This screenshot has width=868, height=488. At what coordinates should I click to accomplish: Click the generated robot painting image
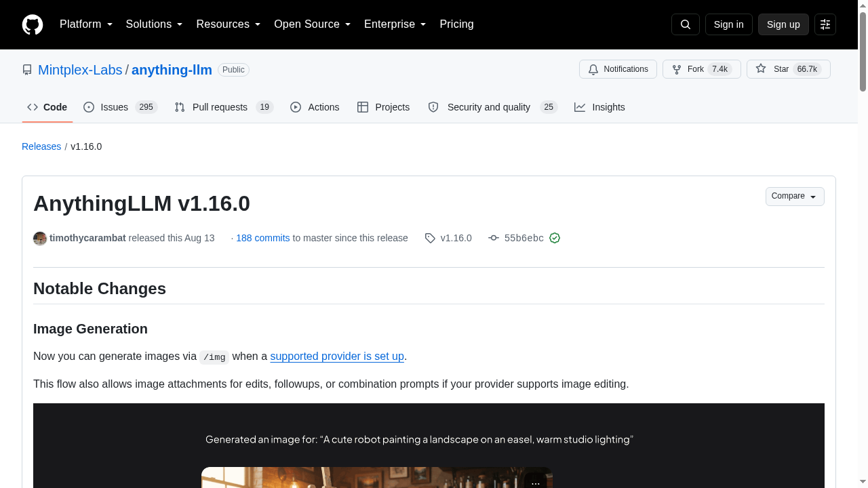tap(377, 478)
